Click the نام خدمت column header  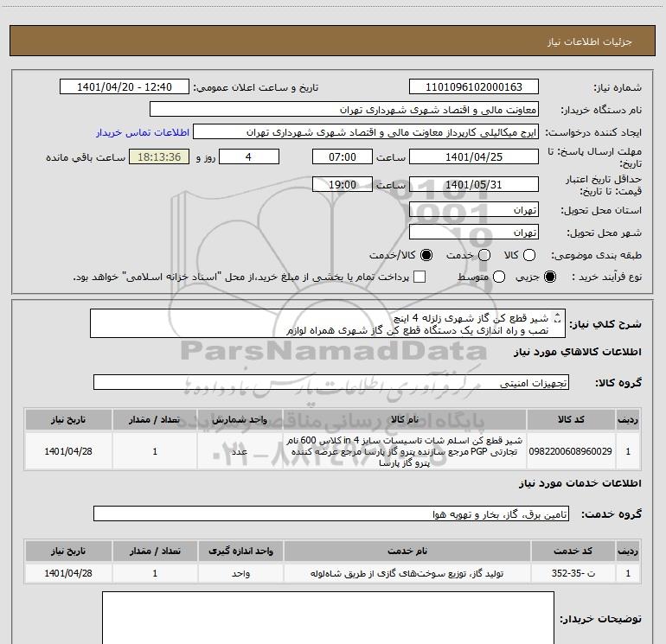point(407,551)
